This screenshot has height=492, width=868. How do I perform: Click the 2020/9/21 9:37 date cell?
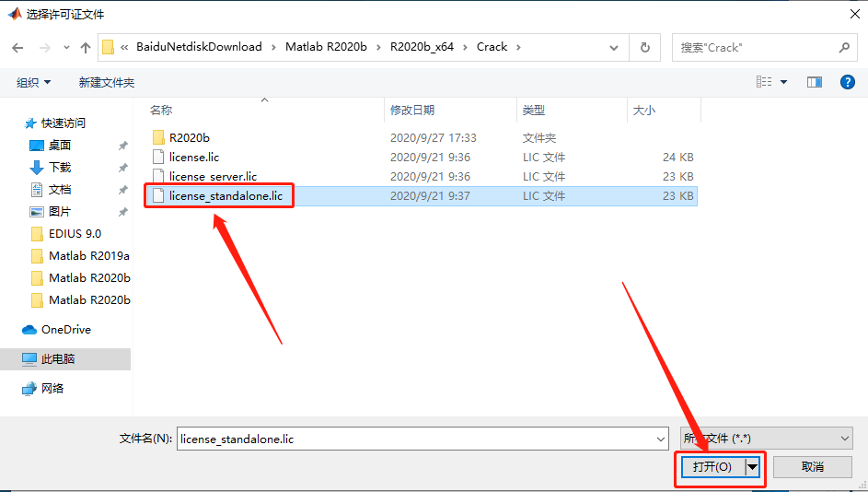(x=430, y=195)
